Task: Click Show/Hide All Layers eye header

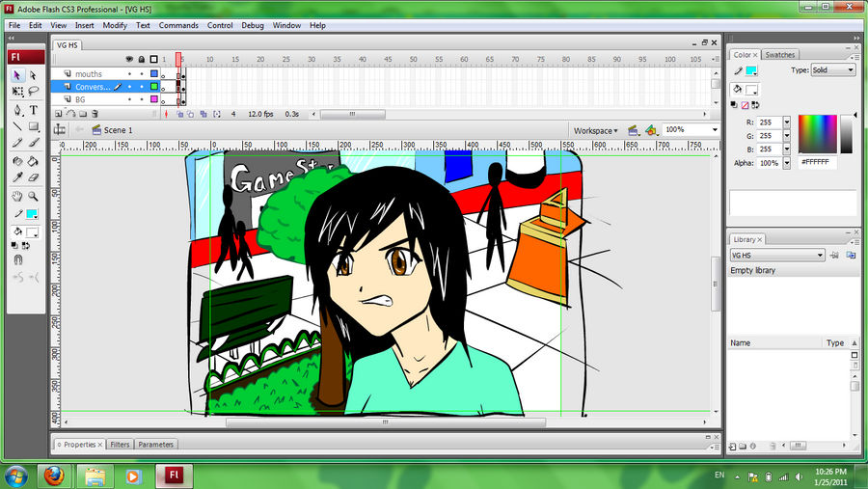Action: click(129, 59)
